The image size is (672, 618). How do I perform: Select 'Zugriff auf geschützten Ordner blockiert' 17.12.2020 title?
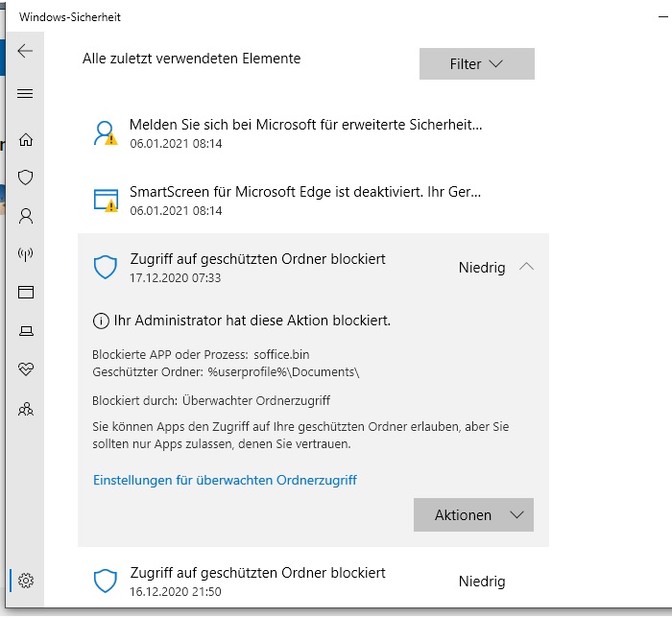click(257, 259)
